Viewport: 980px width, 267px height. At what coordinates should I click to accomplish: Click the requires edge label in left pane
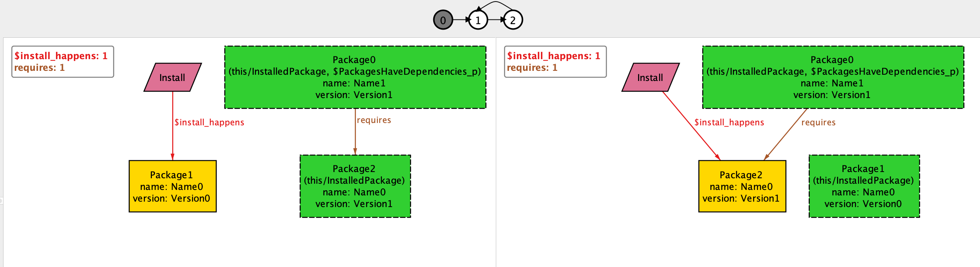[374, 120]
